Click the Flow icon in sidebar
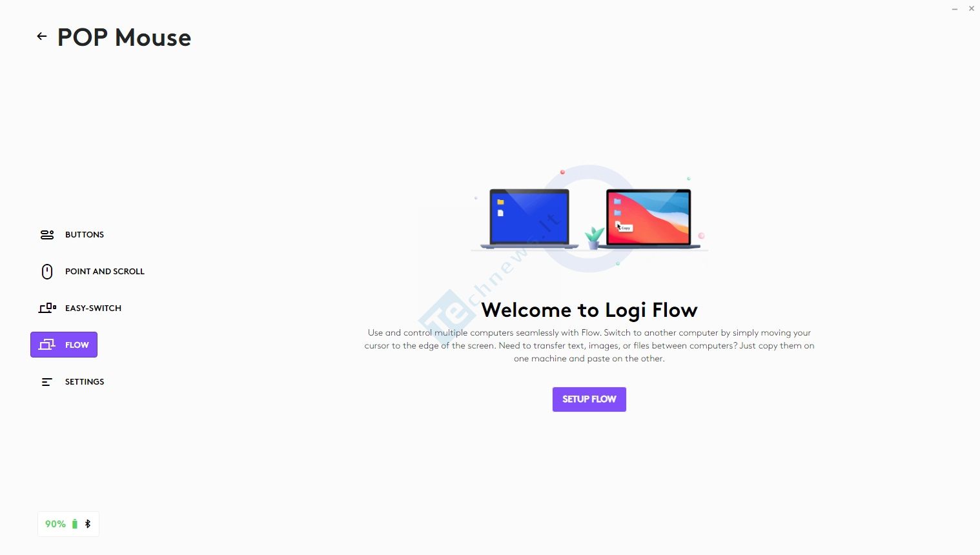980x555 pixels. (x=47, y=345)
